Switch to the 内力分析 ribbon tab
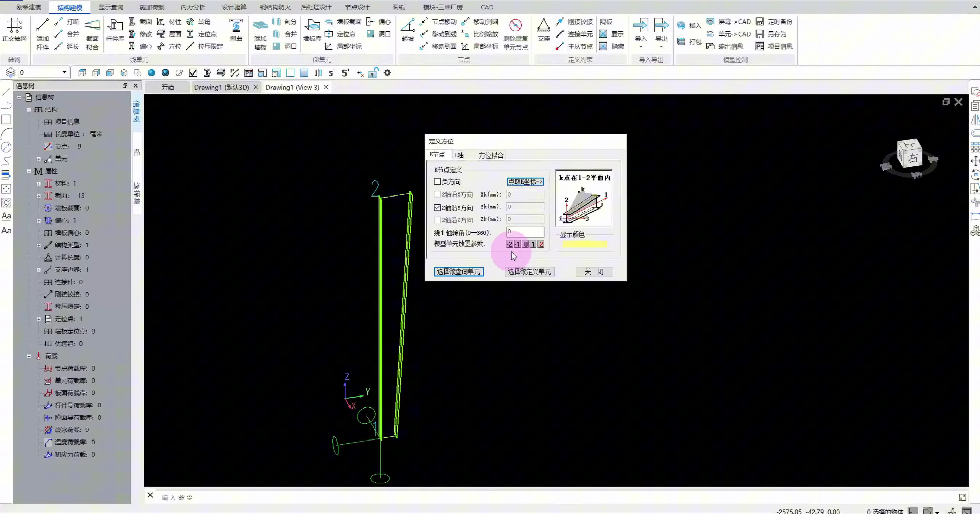 [193, 7]
